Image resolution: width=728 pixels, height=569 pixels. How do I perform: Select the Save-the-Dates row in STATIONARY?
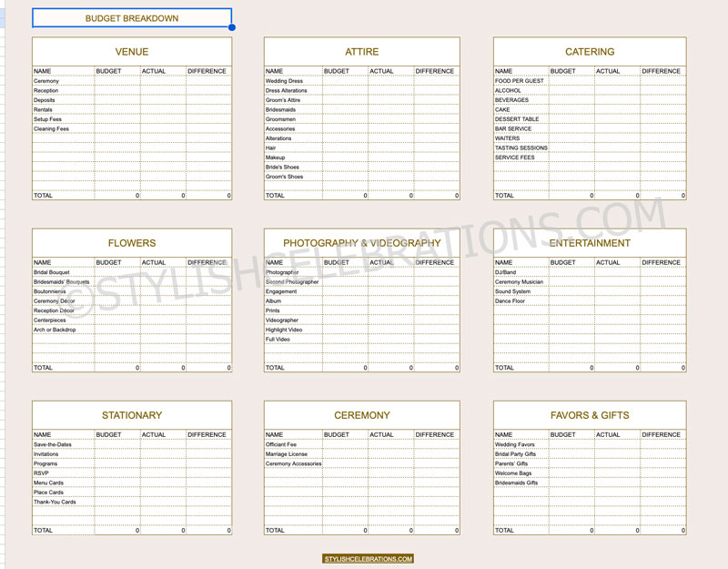(x=55, y=444)
